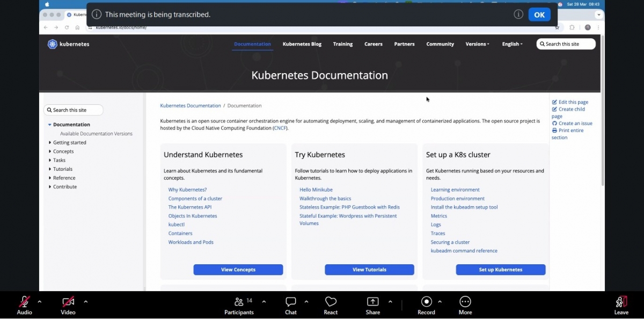Image resolution: width=644 pixels, height=319 pixels.
Task: Click the Share screen icon
Action: tap(372, 302)
